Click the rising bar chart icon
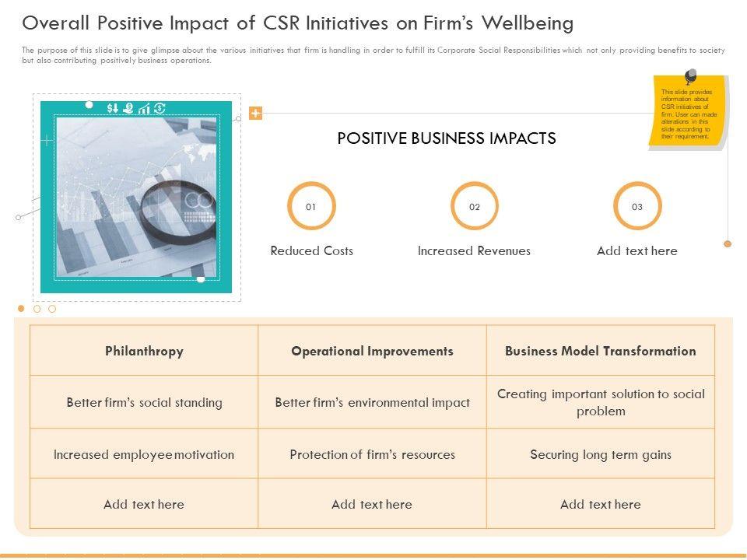747x560 pixels. pyautogui.click(x=144, y=109)
